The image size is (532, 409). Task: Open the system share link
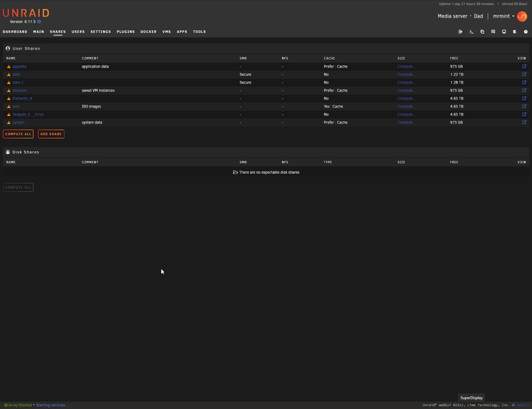(18, 122)
